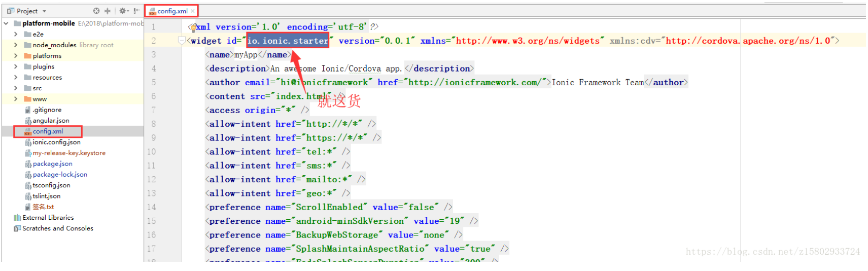Screen dimensions: 868x271
Task: Close the config.xml tab
Action: [193, 11]
